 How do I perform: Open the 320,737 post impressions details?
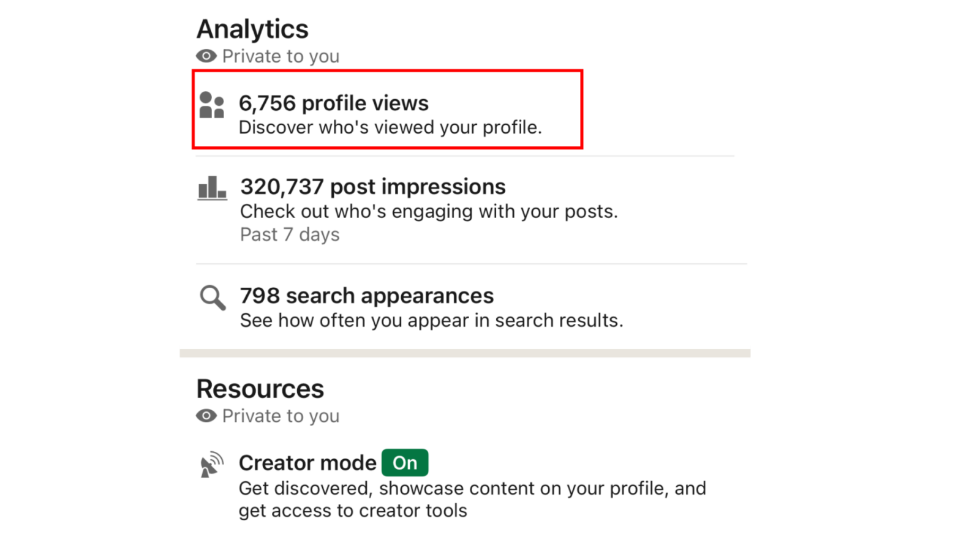(x=372, y=187)
